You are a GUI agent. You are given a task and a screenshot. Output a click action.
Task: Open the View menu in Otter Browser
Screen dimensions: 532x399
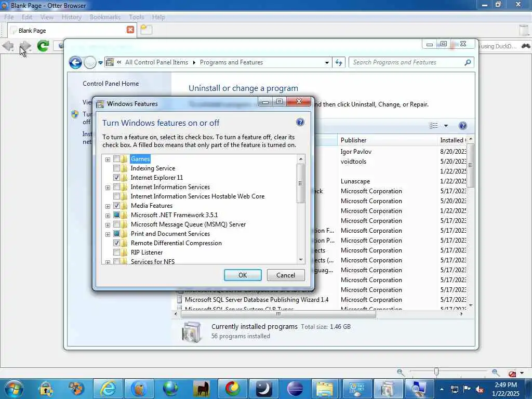click(x=47, y=17)
